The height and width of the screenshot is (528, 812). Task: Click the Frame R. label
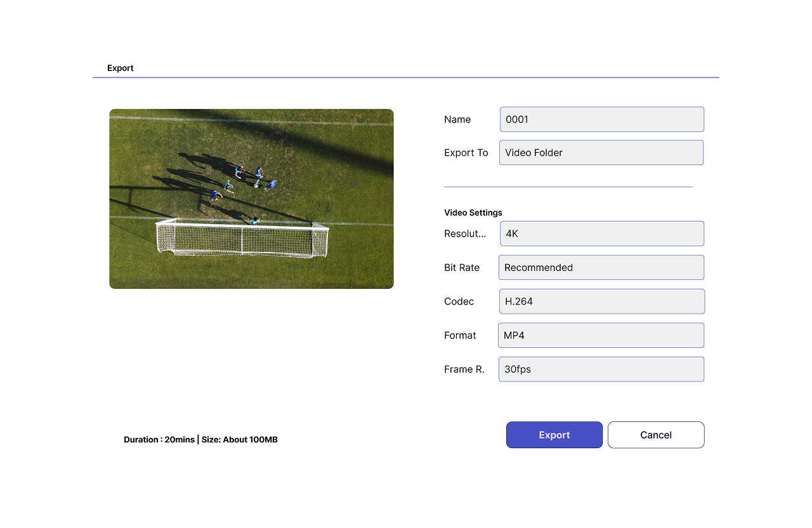(x=464, y=369)
